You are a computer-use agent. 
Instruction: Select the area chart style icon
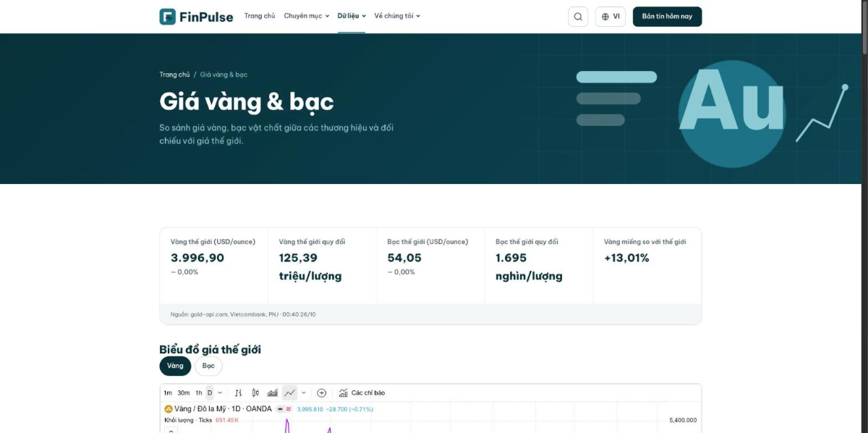[273, 393]
